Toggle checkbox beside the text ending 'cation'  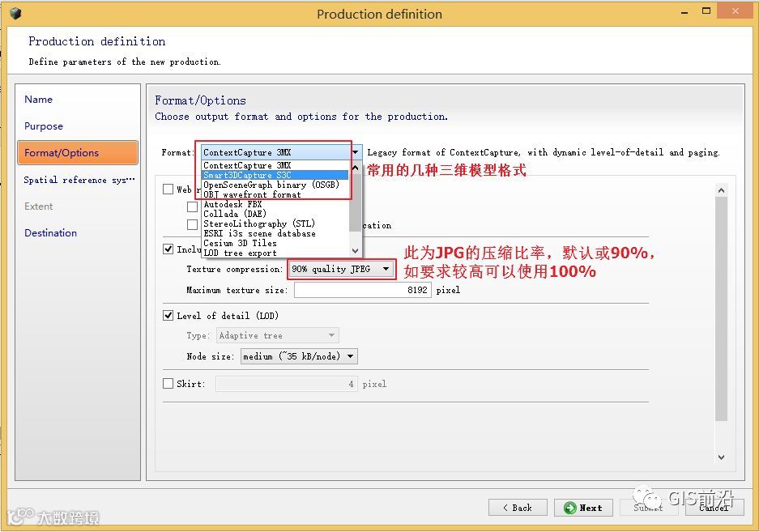pos(192,224)
